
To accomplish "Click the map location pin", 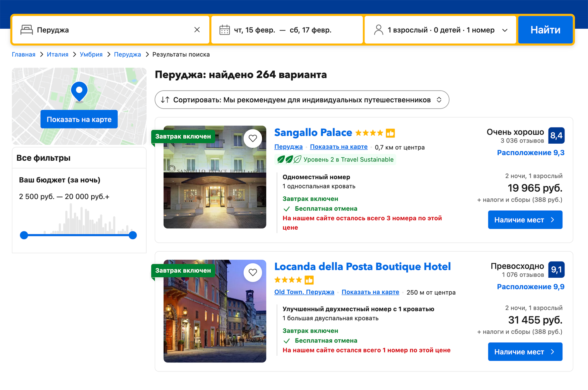I will click(x=79, y=91).
